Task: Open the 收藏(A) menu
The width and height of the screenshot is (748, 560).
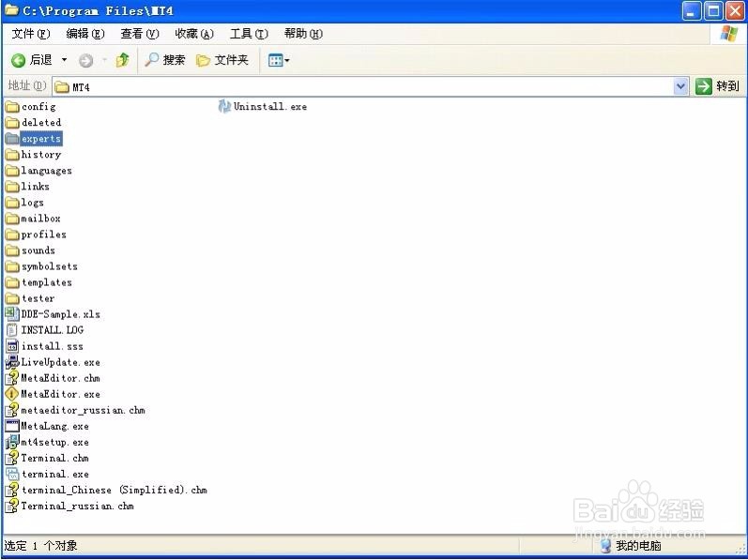Action: pyautogui.click(x=194, y=34)
